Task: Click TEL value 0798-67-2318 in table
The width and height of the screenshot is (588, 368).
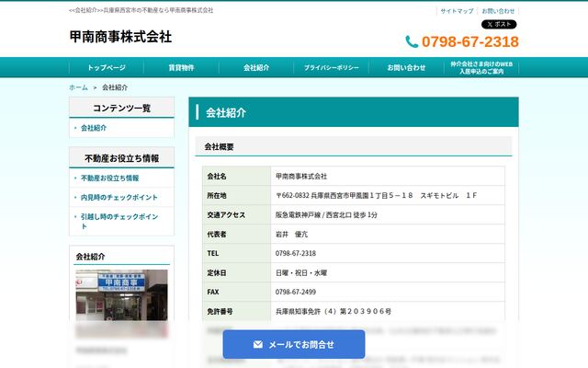Action: pos(296,254)
